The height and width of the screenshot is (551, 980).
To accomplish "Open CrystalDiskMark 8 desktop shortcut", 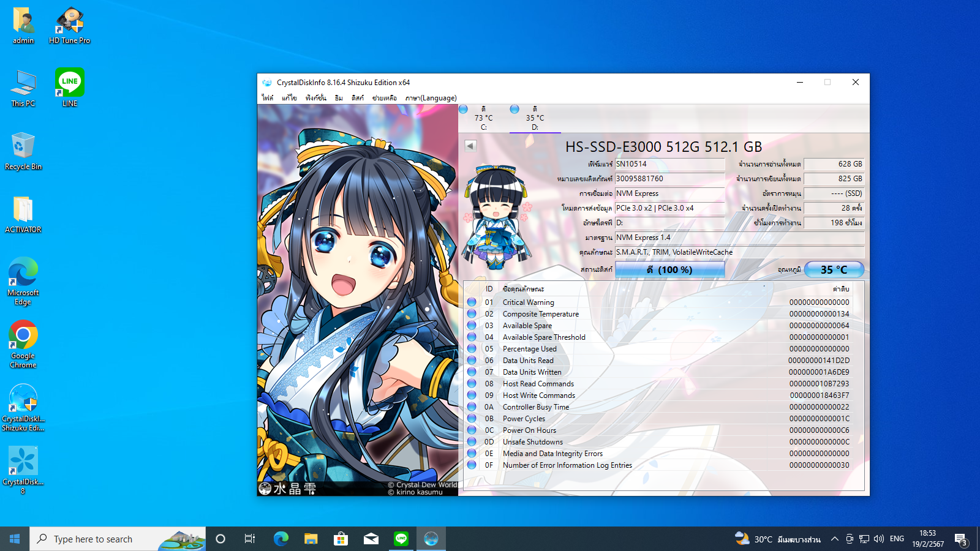I will point(23,470).
